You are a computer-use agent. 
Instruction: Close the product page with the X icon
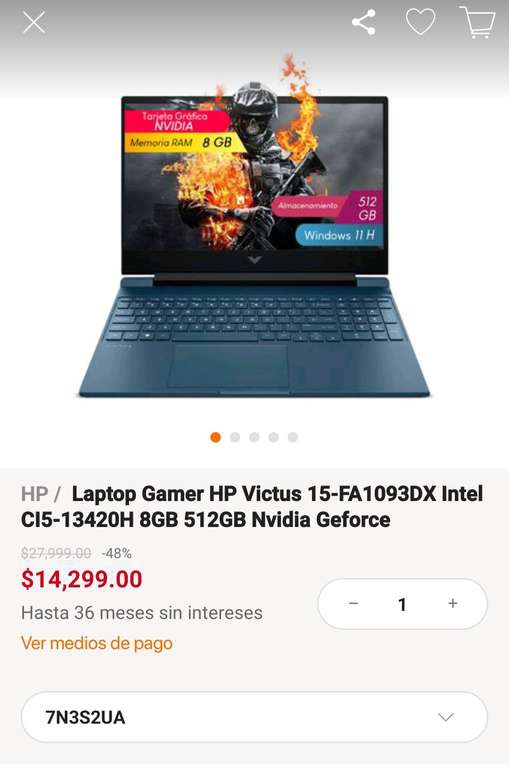(x=34, y=22)
